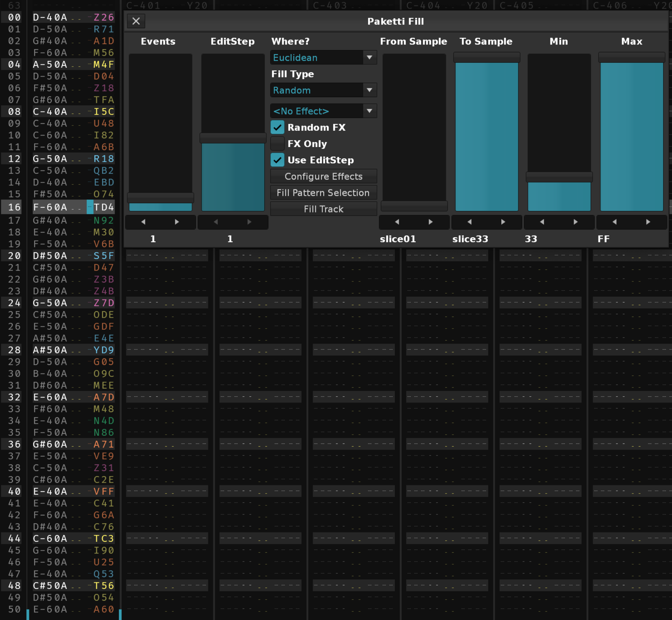This screenshot has height=620, width=672.
Task: Click the Min value decrease arrow
Action: [542, 222]
